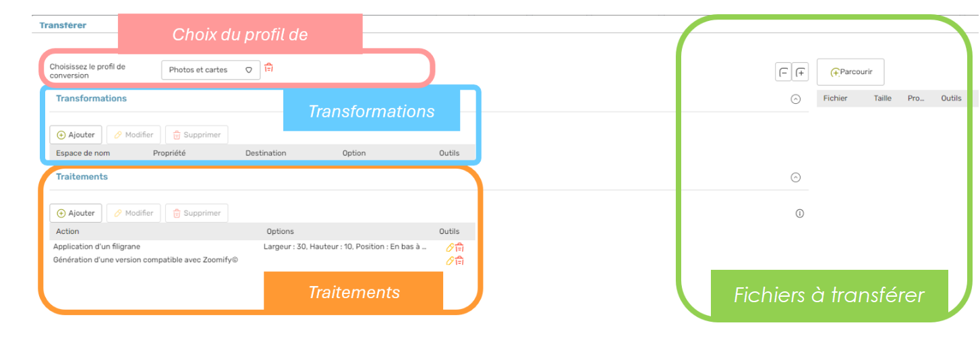Click Supprimer button under Traitements
Viewport: 980px width, 344px height.
196,213
